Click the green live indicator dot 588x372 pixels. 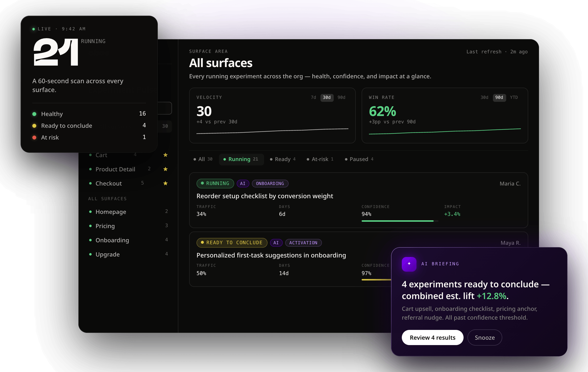point(34,29)
